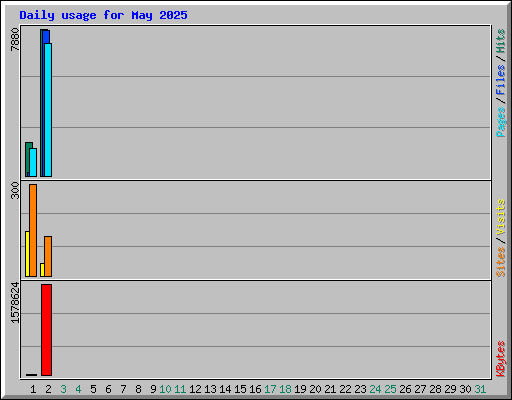Image resolution: width=512 pixels, height=400 pixels.
Task: Click the blue Files bar top for day 2
Action: coord(46,37)
